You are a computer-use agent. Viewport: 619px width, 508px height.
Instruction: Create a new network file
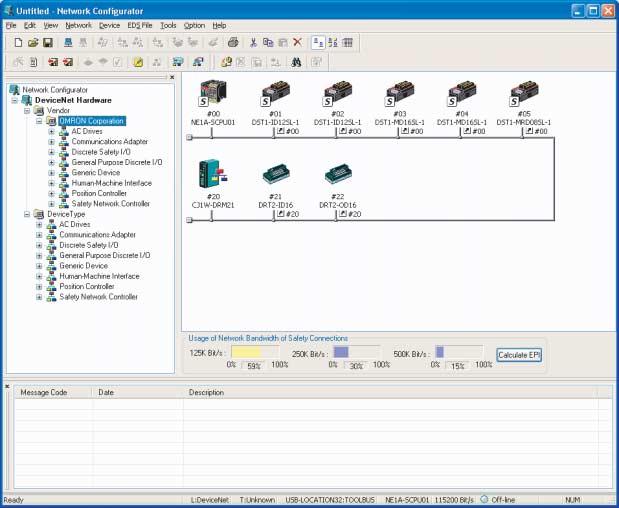18,42
